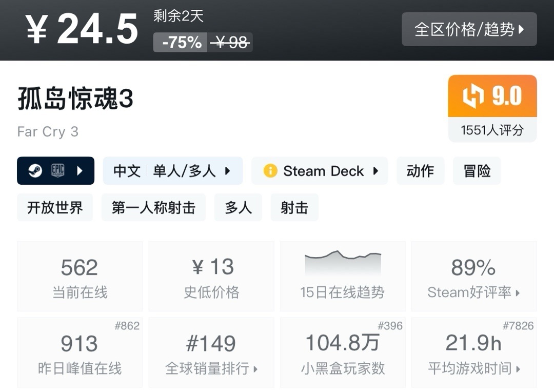Expand the platform selector arrow
The width and height of the screenshot is (554, 392).
point(80,171)
